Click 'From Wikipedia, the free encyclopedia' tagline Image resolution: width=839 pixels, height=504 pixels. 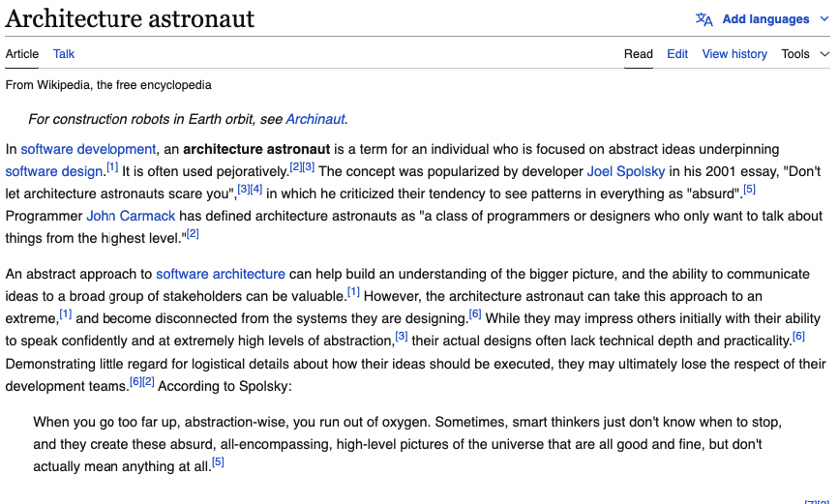click(x=108, y=85)
